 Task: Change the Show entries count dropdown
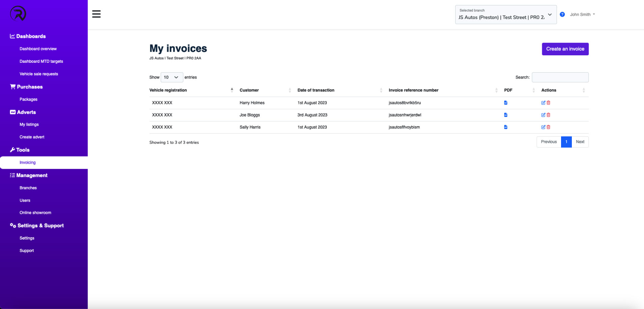pyautogui.click(x=172, y=77)
